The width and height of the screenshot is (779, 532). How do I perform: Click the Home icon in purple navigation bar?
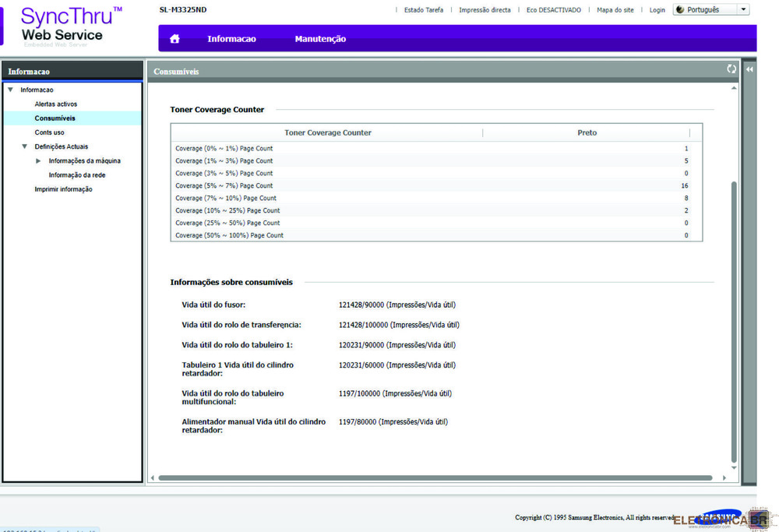tap(174, 39)
